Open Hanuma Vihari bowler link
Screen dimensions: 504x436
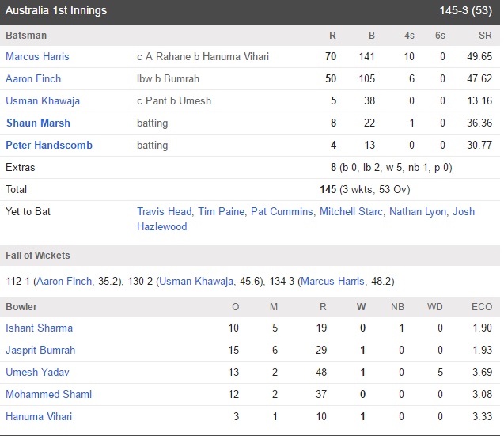(x=39, y=417)
